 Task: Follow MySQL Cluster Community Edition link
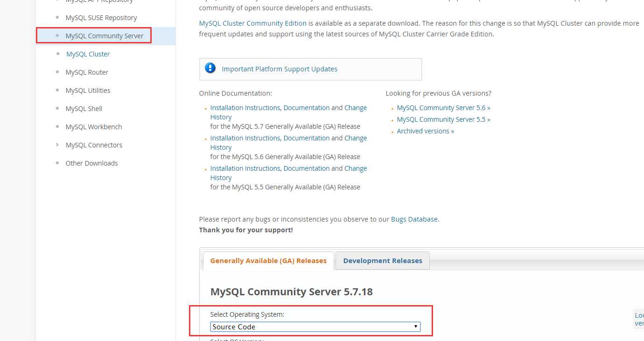tap(253, 23)
